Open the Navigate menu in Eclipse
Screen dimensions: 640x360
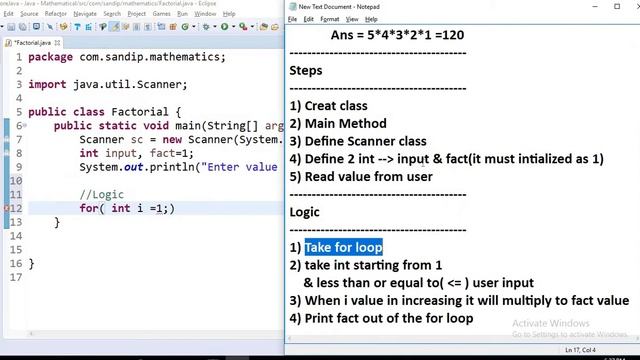85,14
